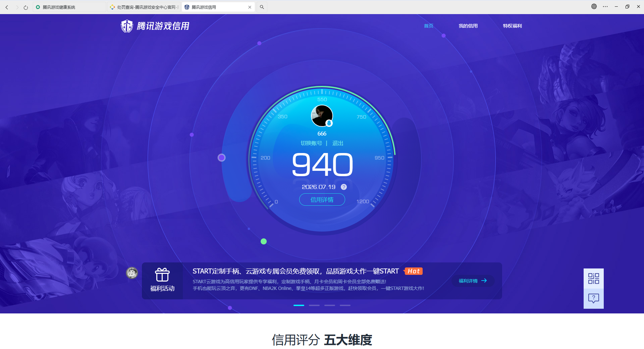644x349 pixels.
Task: Click the date 2026.07.19
Action: 319,187
